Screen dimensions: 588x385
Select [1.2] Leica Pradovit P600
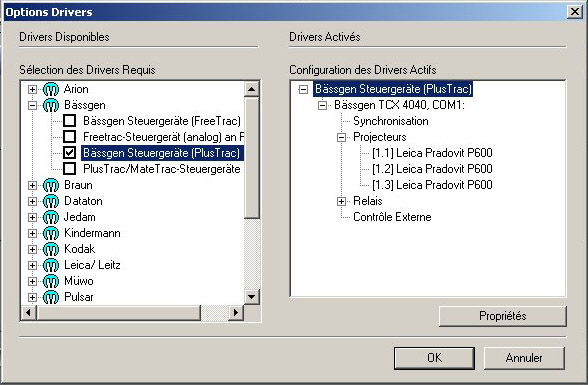pos(432,169)
